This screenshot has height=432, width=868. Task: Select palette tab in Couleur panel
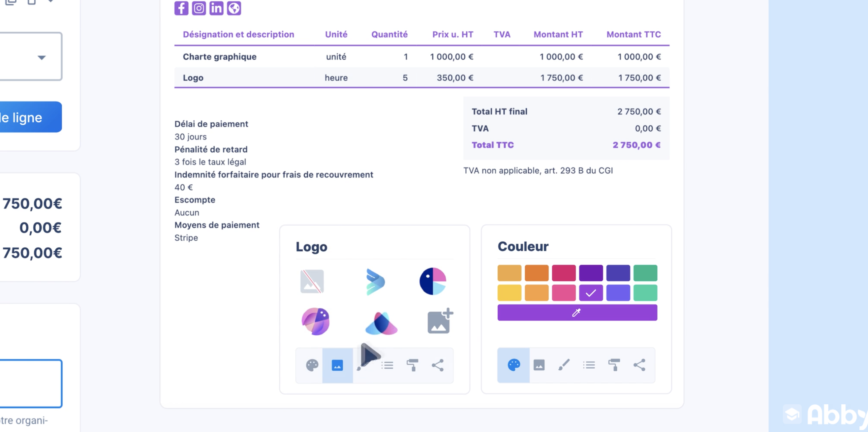(x=513, y=365)
